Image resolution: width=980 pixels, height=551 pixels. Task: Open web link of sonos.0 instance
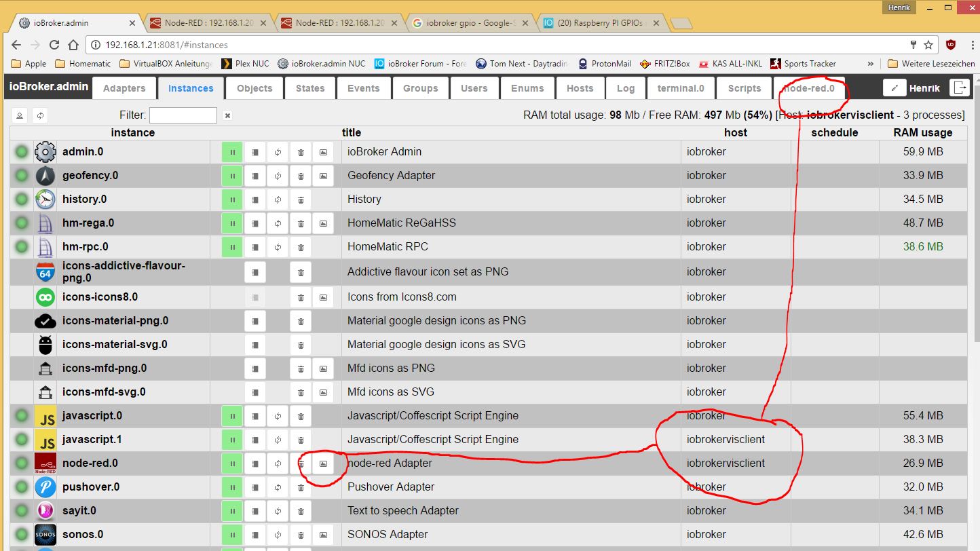[x=323, y=535]
